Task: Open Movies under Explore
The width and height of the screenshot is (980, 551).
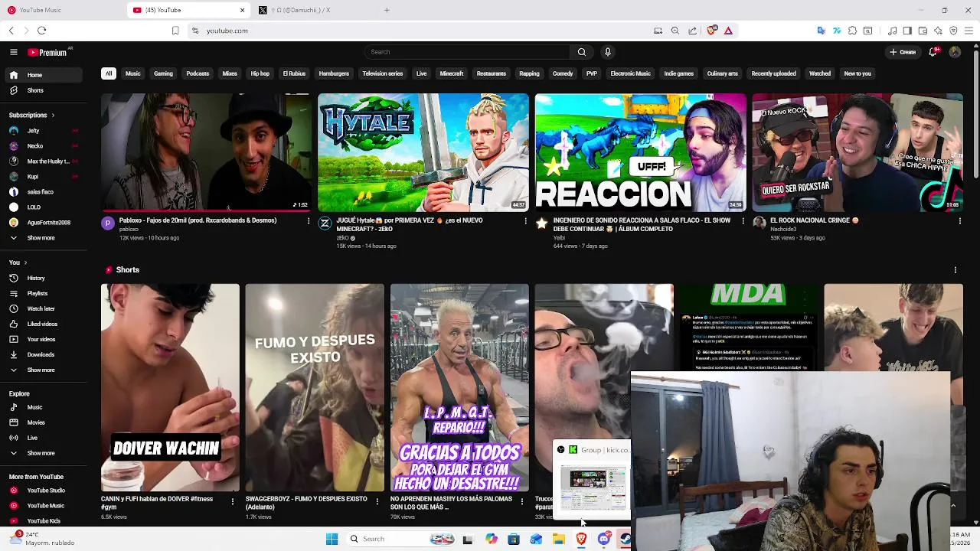Action: click(42, 422)
